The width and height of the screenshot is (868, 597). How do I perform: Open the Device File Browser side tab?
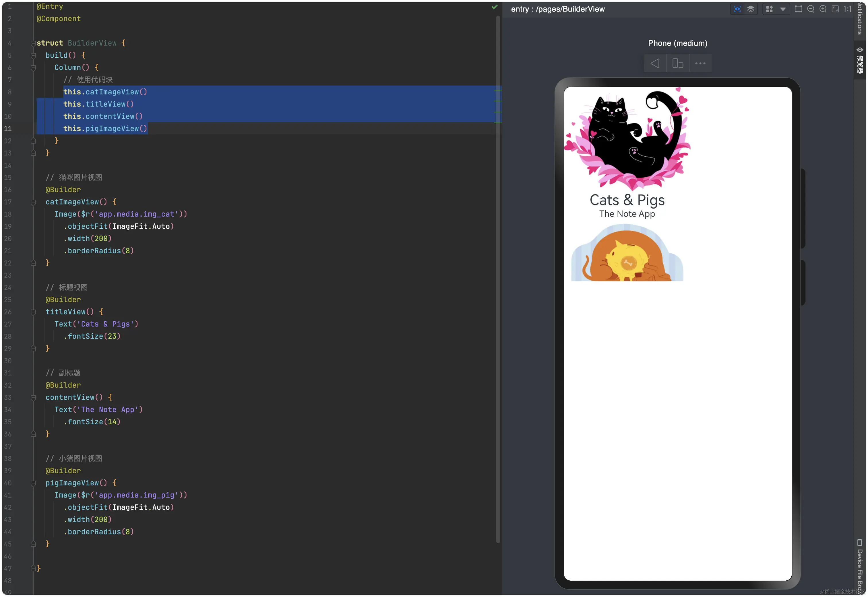point(860,567)
